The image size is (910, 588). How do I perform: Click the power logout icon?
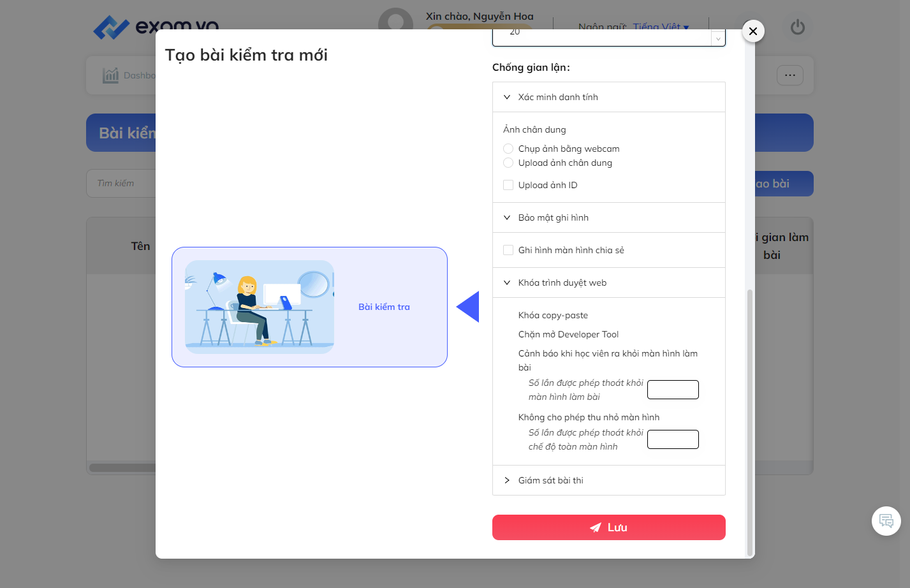pos(798,27)
